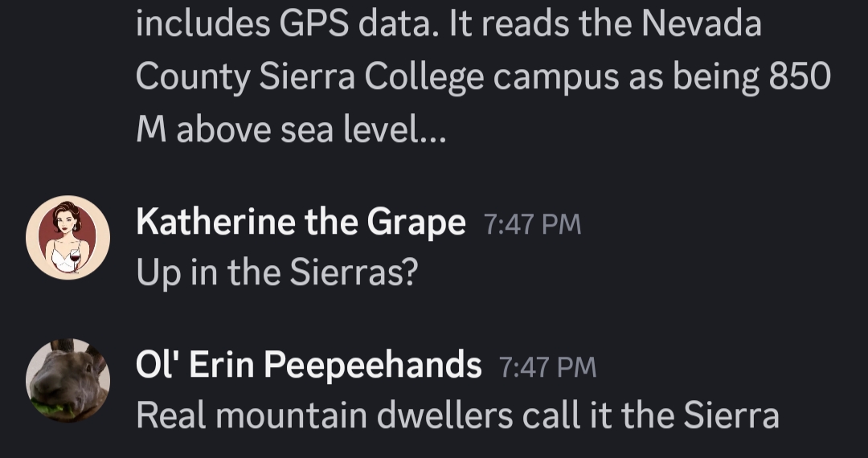Click the line "M above sea level..."

(x=290, y=129)
